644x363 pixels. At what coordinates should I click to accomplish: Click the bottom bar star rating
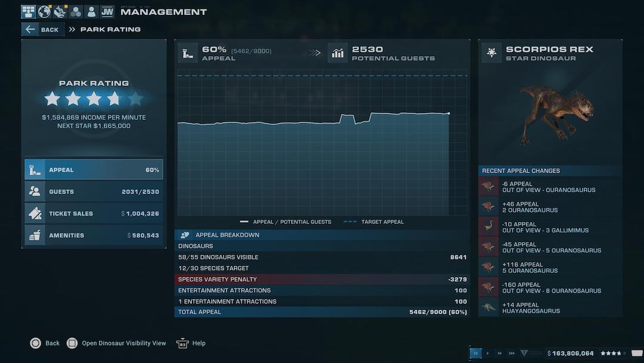point(613,353)
